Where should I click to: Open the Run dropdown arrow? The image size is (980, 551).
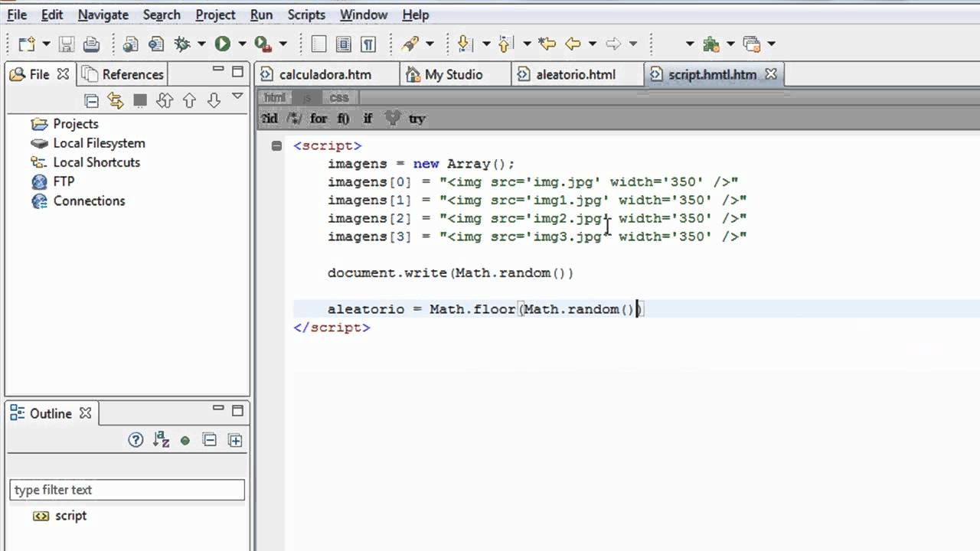click(x=242, y=44)
